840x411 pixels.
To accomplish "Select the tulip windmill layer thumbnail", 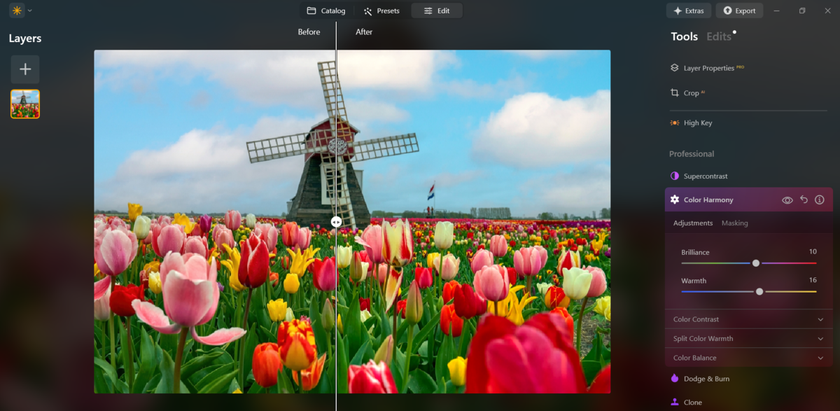I will (25, 104).
